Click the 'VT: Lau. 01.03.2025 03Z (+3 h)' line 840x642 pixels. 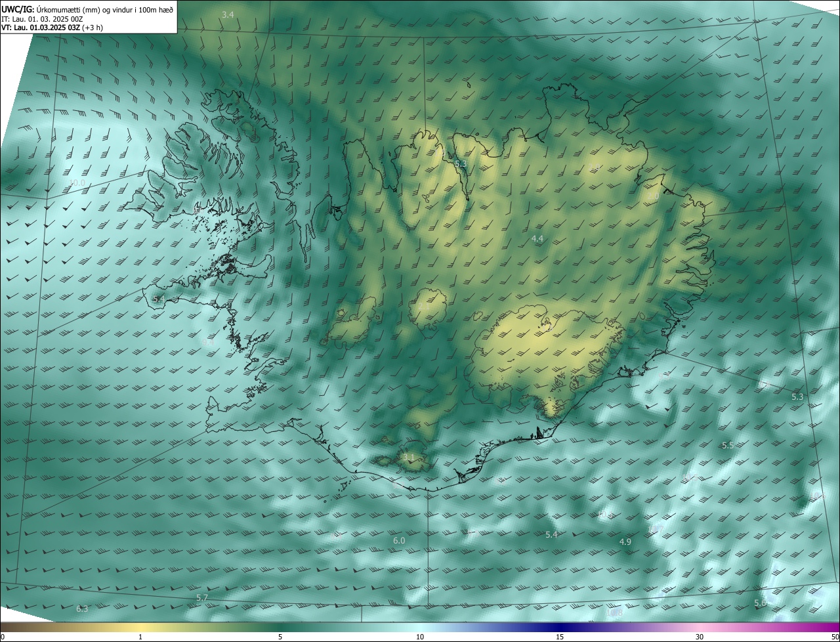tap(52, 28)
